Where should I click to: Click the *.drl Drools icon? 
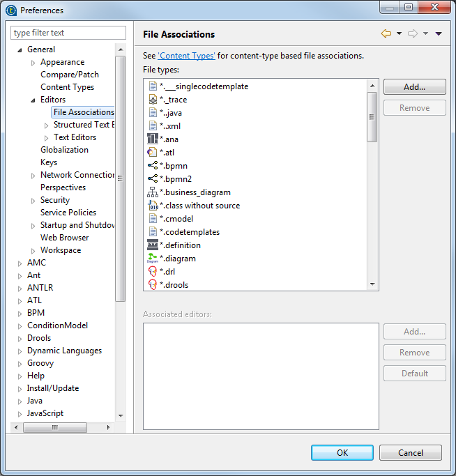pos(152,271)
